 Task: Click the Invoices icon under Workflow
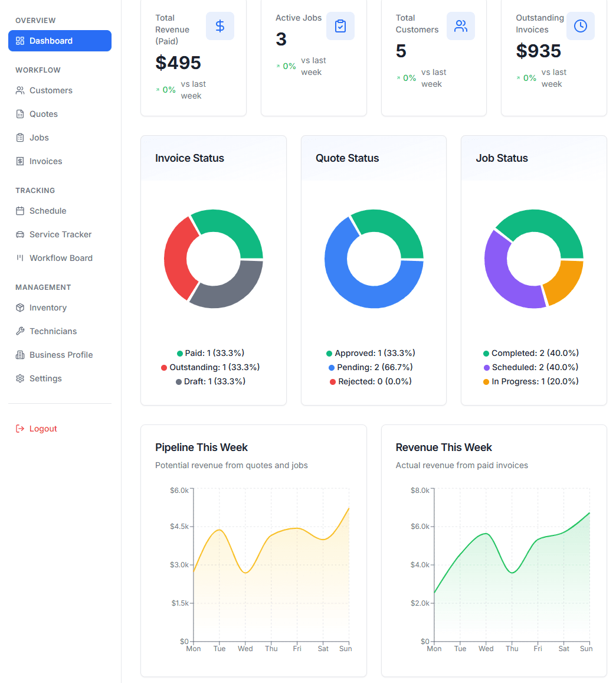point(21,161)
